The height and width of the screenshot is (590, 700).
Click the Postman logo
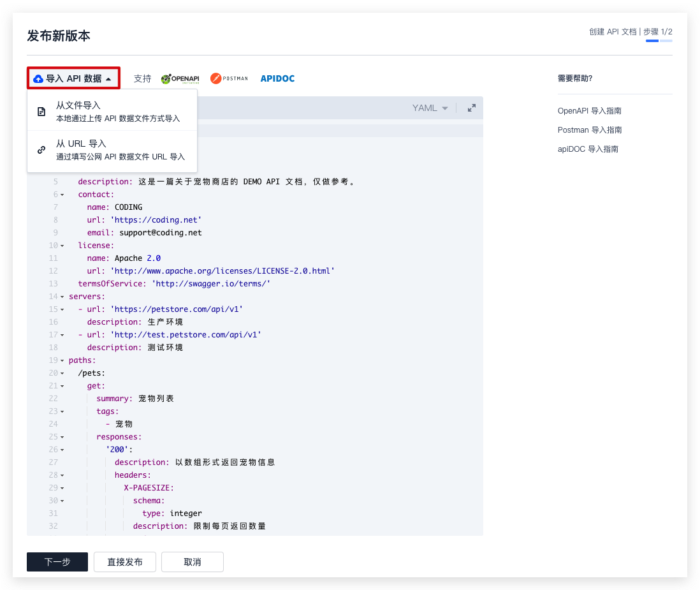tap(229, 78)
